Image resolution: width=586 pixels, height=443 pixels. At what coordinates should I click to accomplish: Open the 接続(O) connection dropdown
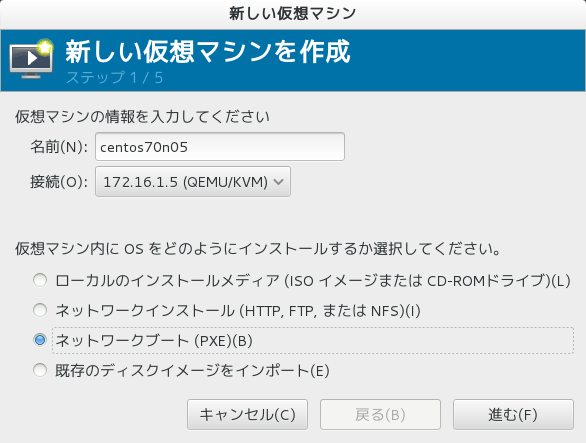193,182
